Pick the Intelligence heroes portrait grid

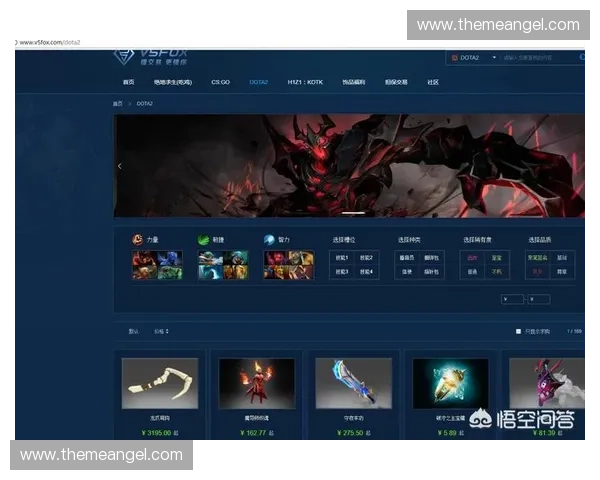(x=289, y=265)
